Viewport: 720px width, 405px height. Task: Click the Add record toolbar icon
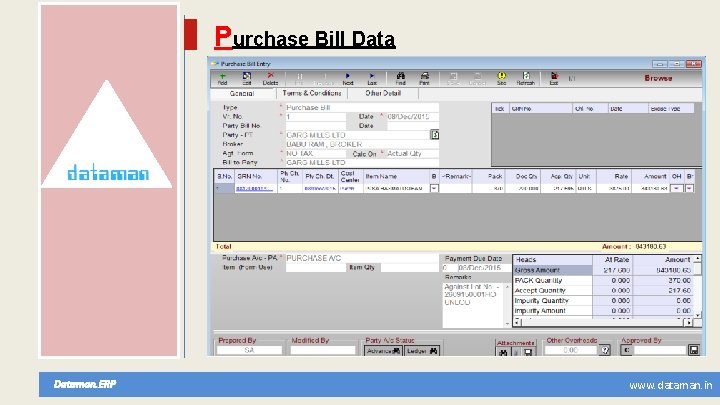pyautogui.click(x=223, y=79)
